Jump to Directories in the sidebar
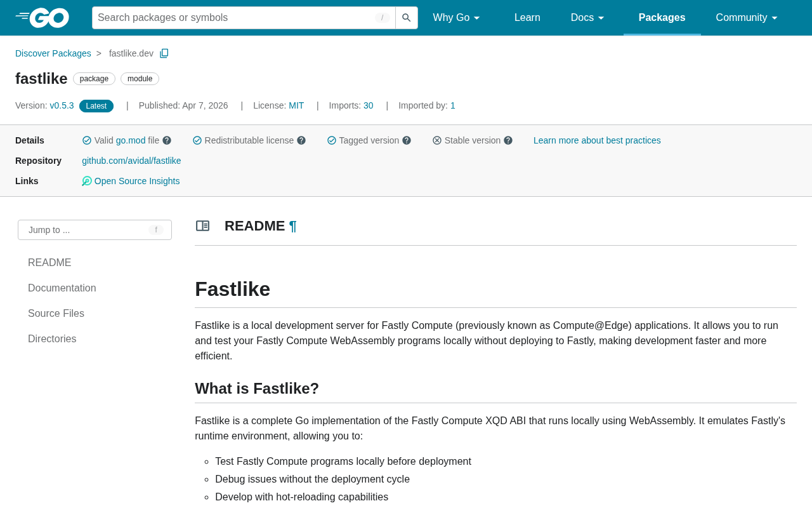Screen dimensions: 812x508 pos(52,339)
